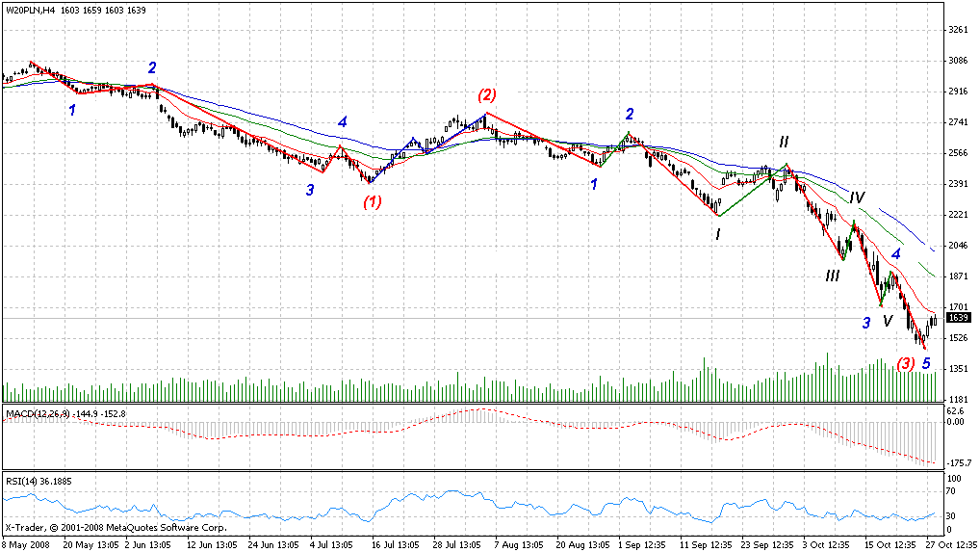This screenshot has height=552, width=980.
Task: Select the Roman numeral III wave label
Action: pos(833,276)
